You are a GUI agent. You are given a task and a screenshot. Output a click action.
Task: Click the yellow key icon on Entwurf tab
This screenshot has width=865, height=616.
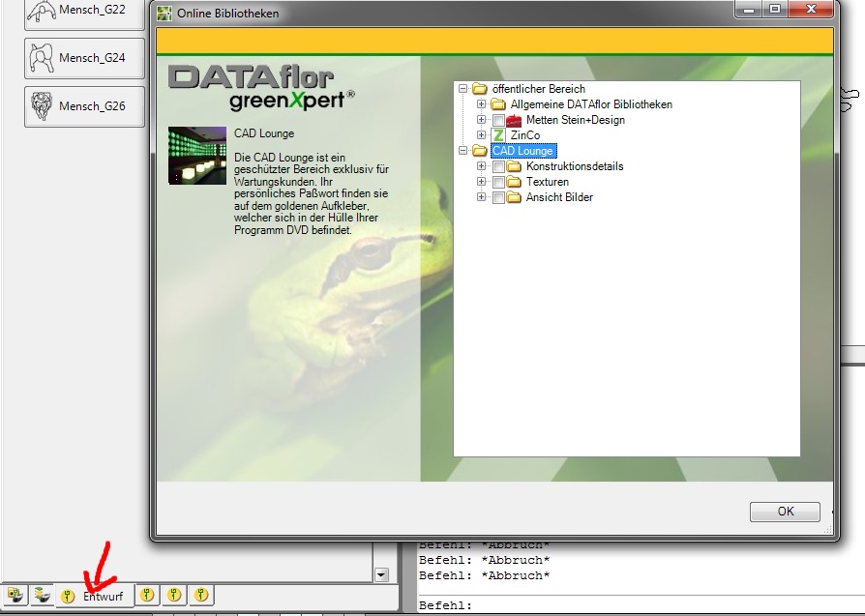click(68, 596)
